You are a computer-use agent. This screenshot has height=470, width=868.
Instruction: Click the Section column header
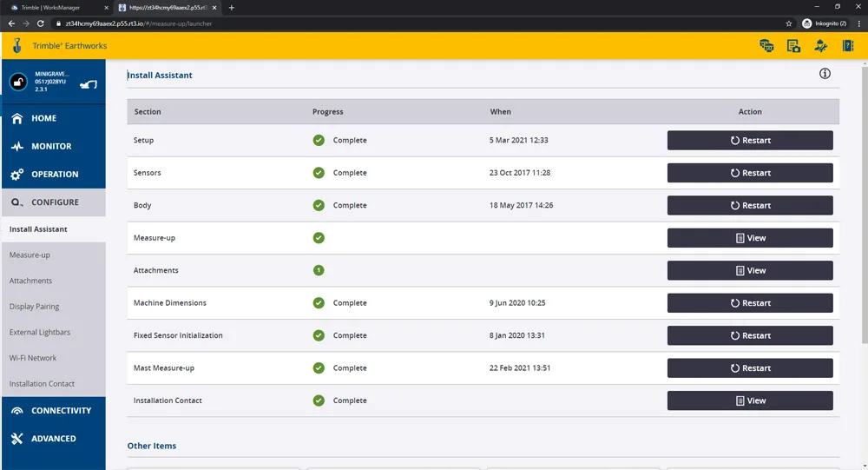coord(148,111)
